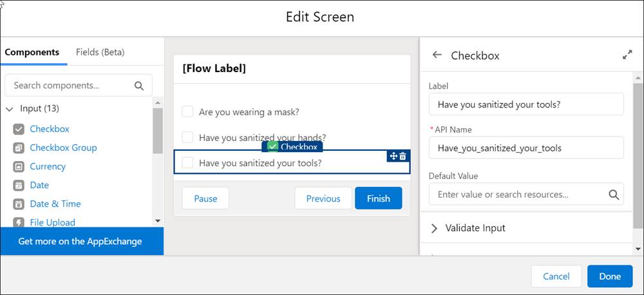This screenshot has width=644, height=295.
Task: Click the move handle icon on selected component
Action: [393, 156]
